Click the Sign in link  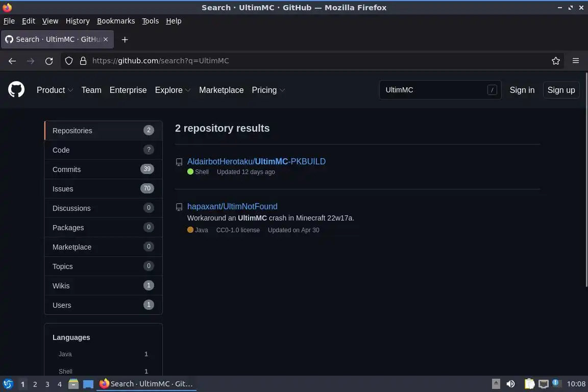tap(522, 90)
